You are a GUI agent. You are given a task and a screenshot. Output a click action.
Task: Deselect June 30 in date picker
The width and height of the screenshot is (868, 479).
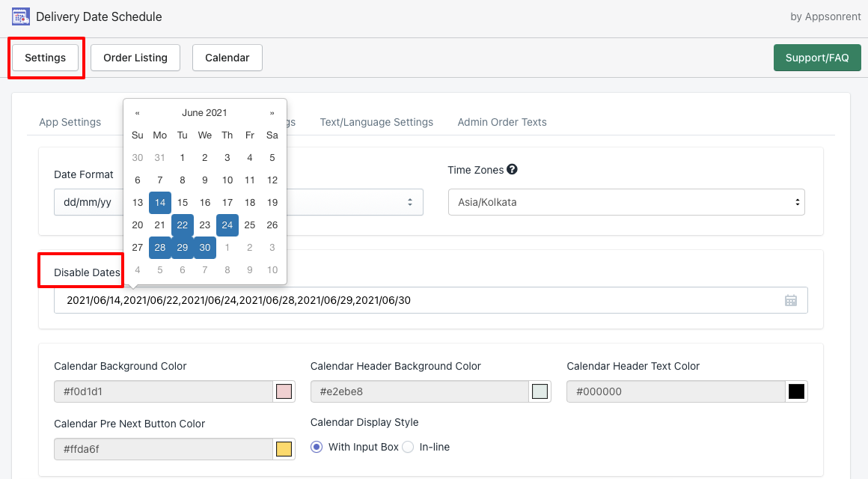[x=205, y=248]
